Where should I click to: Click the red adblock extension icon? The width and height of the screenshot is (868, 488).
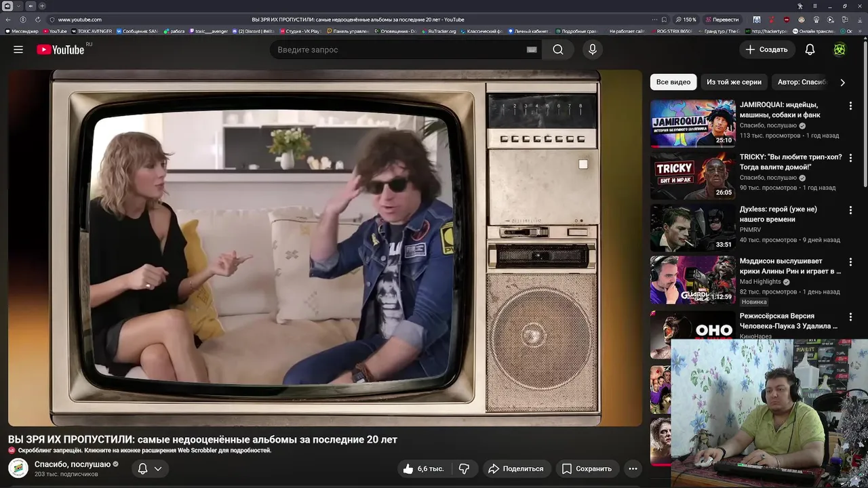click(x=786, y=20)
